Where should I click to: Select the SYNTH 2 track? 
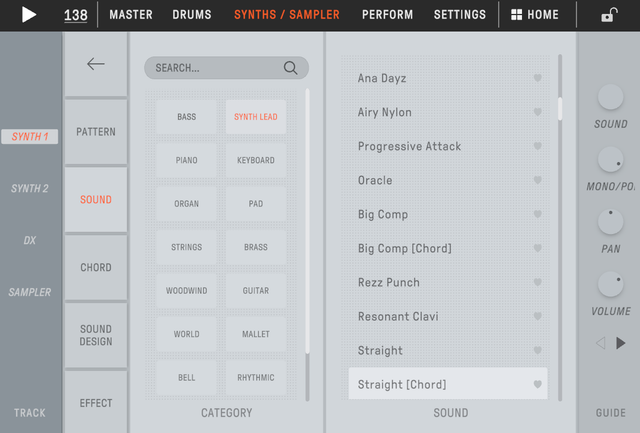coord(30,188)
